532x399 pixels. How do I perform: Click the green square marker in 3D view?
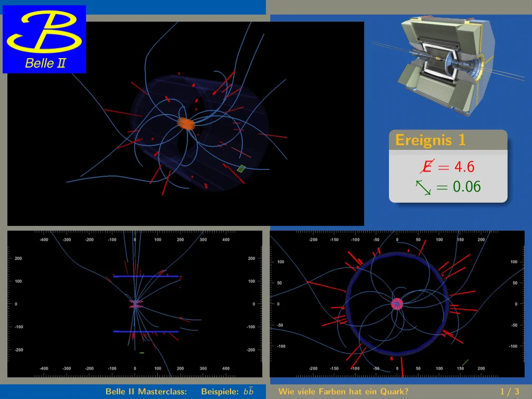tap(241, 168)
